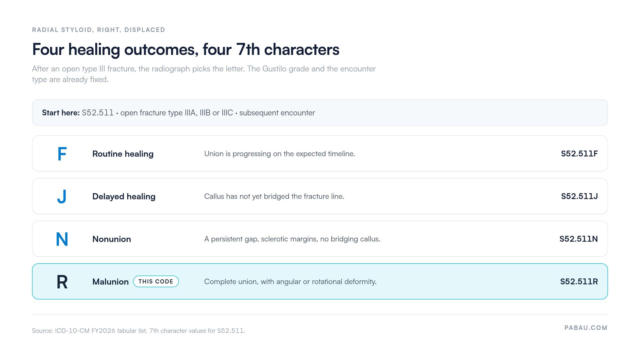Screen dimensions: 640x364
Task: Click the large blue letter N
Action: [62, 239]
